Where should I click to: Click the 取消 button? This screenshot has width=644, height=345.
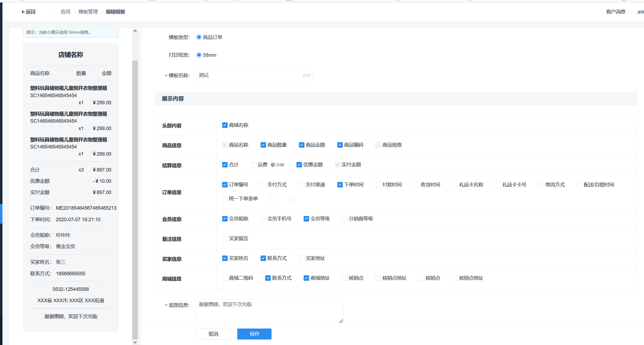click(213, 334)
